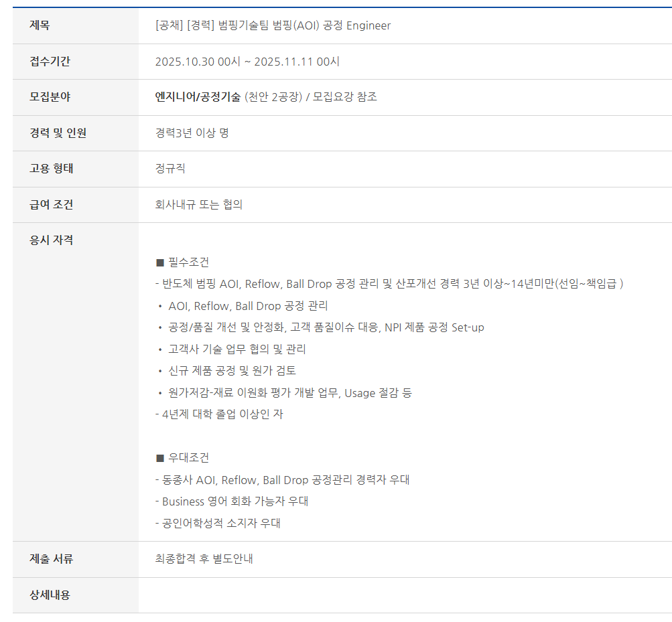Viewport: 672px width, 622px height.
Task: Click the job title text ending with 공정 Engineer
Action: coord(273,26)
